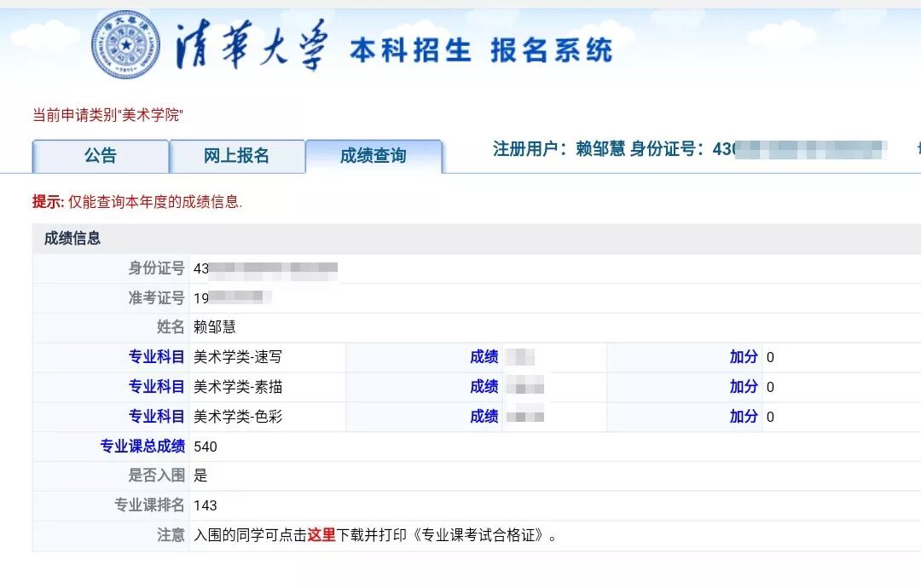Click the 是否入围 value 是
The width and height of the screenshot is (921, 588).
coord(200,476)
